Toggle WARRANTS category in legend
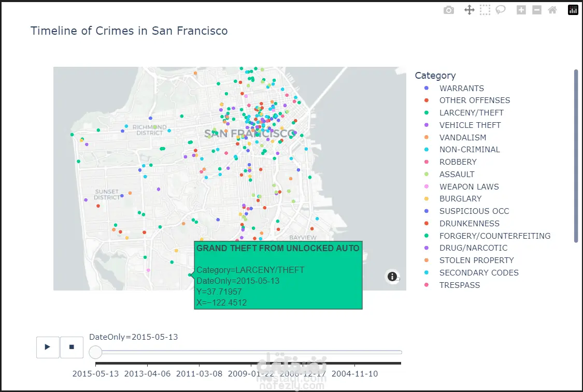The width and height of the screenshot is (583, 392). pyautogui.click(x=461, y=88)
